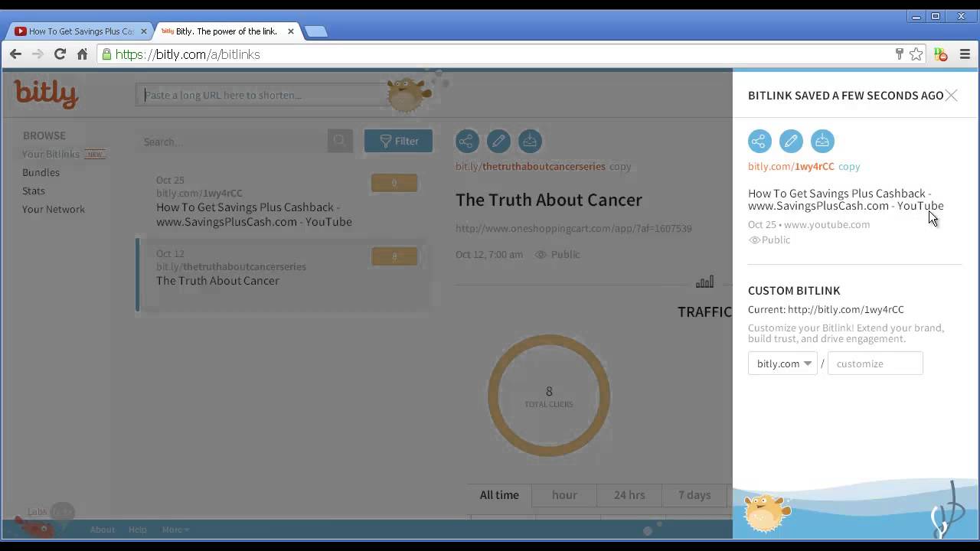The width and height of the screenshot is (980, 551).
Task: Select the 24 hrs traffic tab
Action: click(x=629, y=495)
